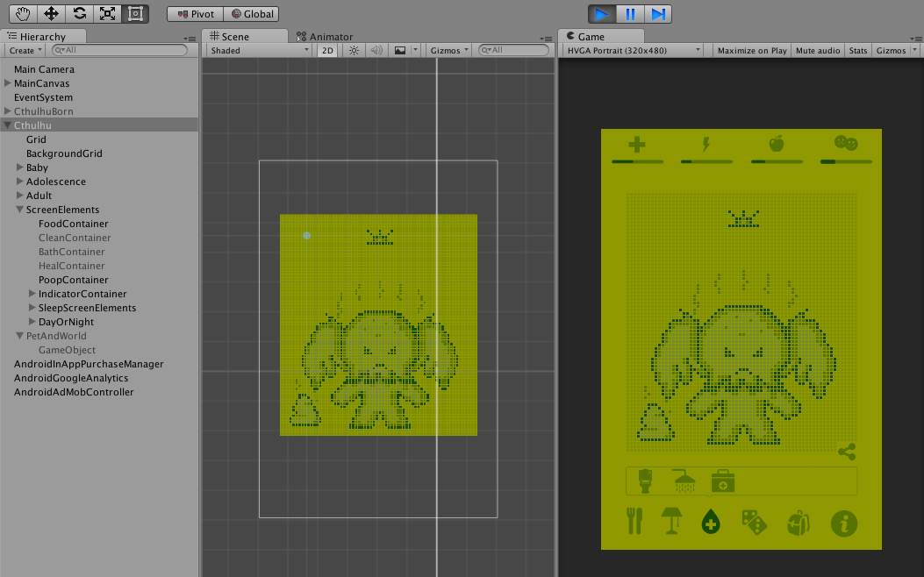The height and width of the screenshot is (577, 924).
Task: Expand the CthulhuBorn object
Action: 8,111
